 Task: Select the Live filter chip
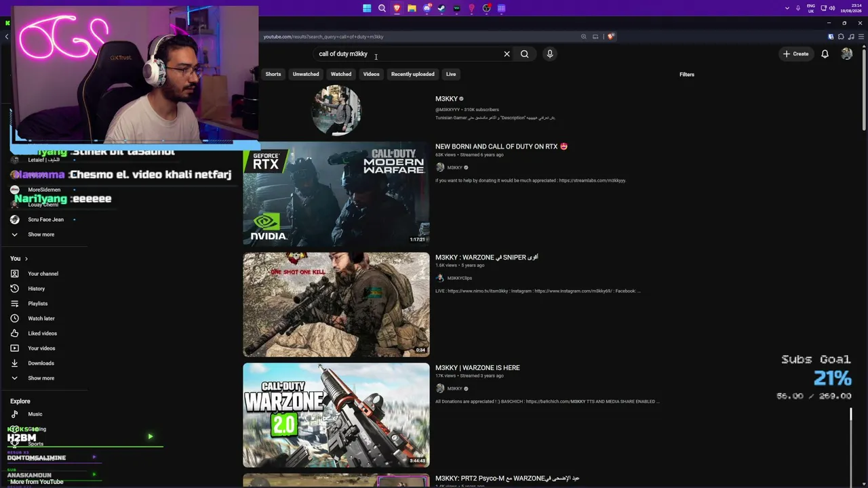pos(451,74)
